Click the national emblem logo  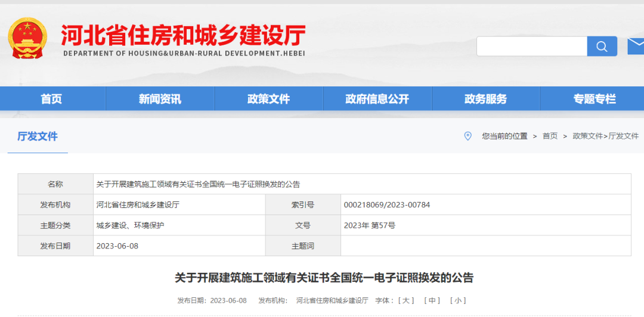click(27, 38)
